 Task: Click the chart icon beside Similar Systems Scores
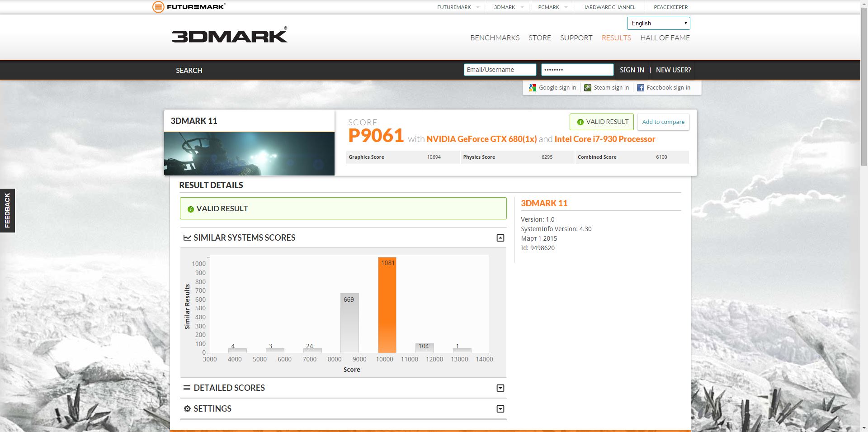click(x=187, y=237)
